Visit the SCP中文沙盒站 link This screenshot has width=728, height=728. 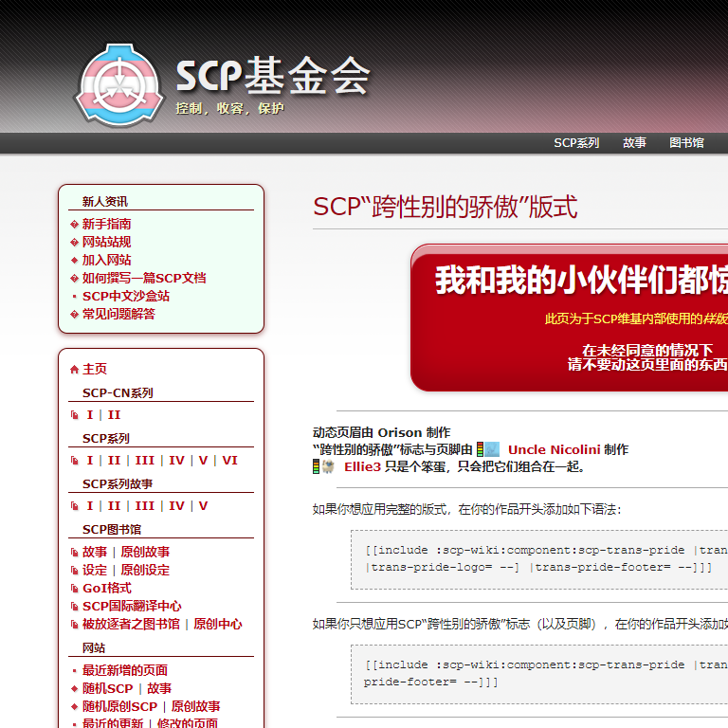pos(125,297)
